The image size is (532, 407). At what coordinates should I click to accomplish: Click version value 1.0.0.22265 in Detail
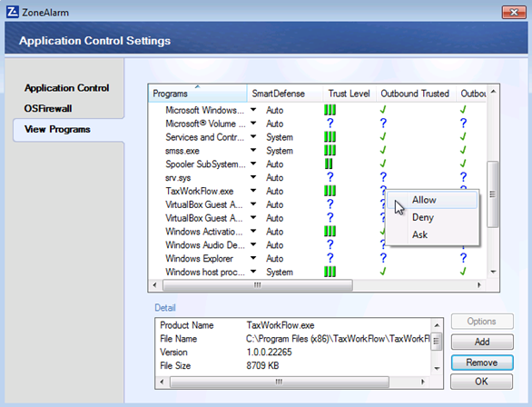pyautogui.click(x=269, y=352)
